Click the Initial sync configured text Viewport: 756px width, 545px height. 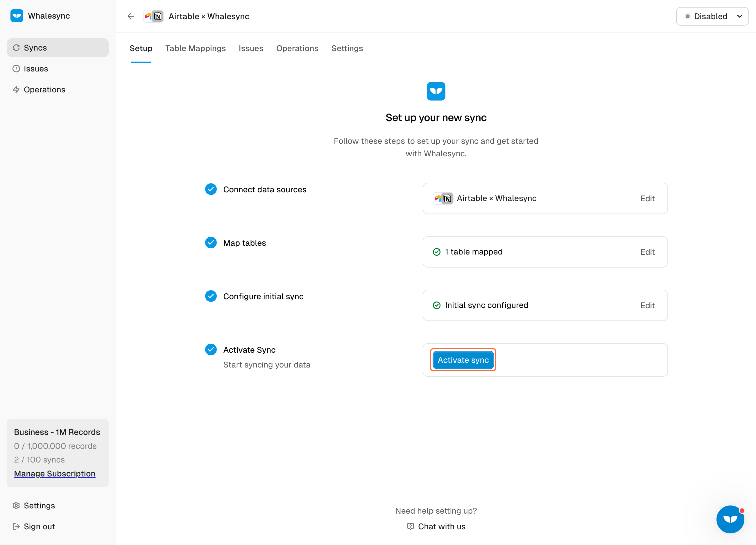[x=487, y=305]
